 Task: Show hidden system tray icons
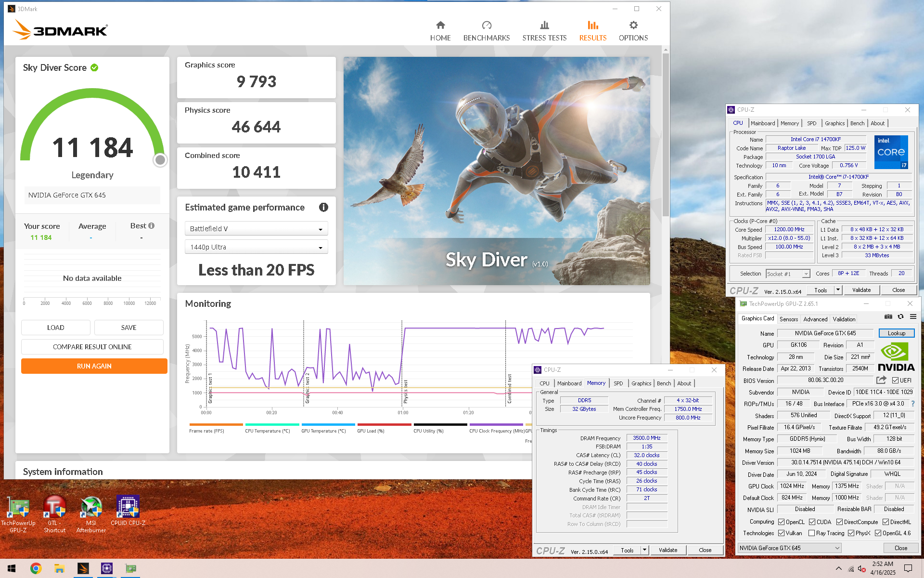click(839, 569)
